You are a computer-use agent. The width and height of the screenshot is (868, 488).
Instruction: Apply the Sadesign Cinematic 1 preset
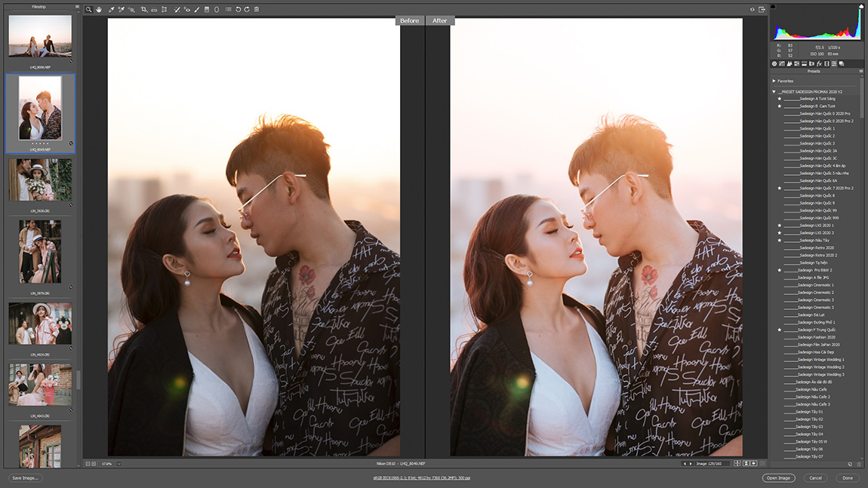click(x=815, y=285)
